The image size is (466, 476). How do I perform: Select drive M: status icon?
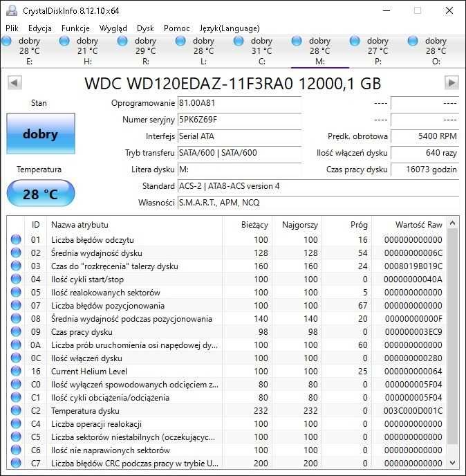click(297, 41)
